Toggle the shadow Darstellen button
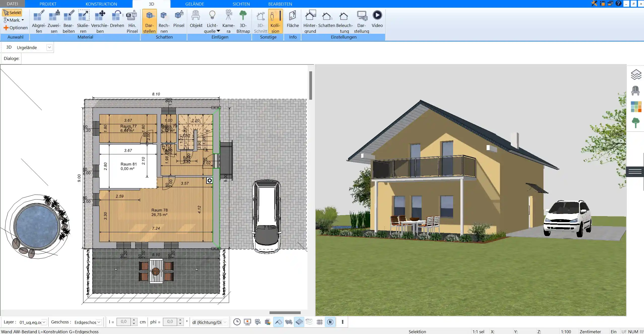Viewport: 644px width, 334px height. [149, 21]
